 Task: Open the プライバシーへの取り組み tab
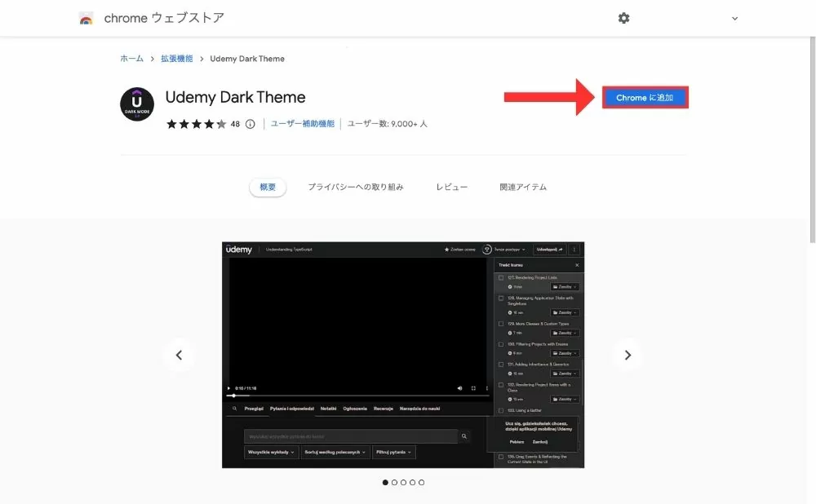356,187
